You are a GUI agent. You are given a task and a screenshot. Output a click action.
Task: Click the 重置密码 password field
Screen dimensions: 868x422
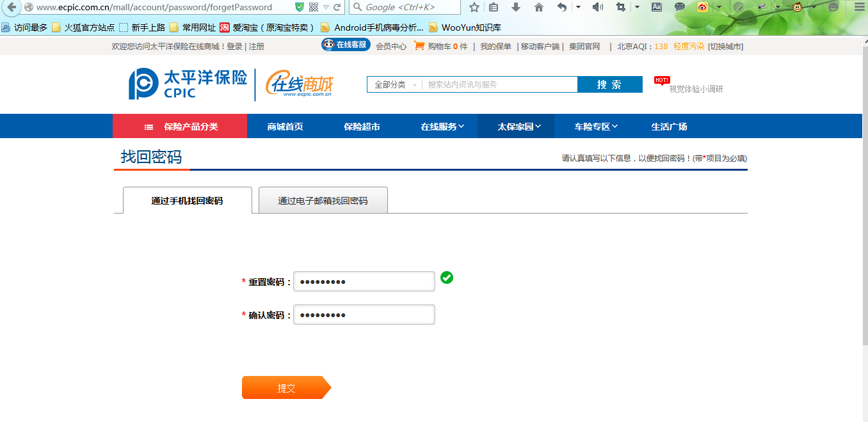click(x=364, y=281)
